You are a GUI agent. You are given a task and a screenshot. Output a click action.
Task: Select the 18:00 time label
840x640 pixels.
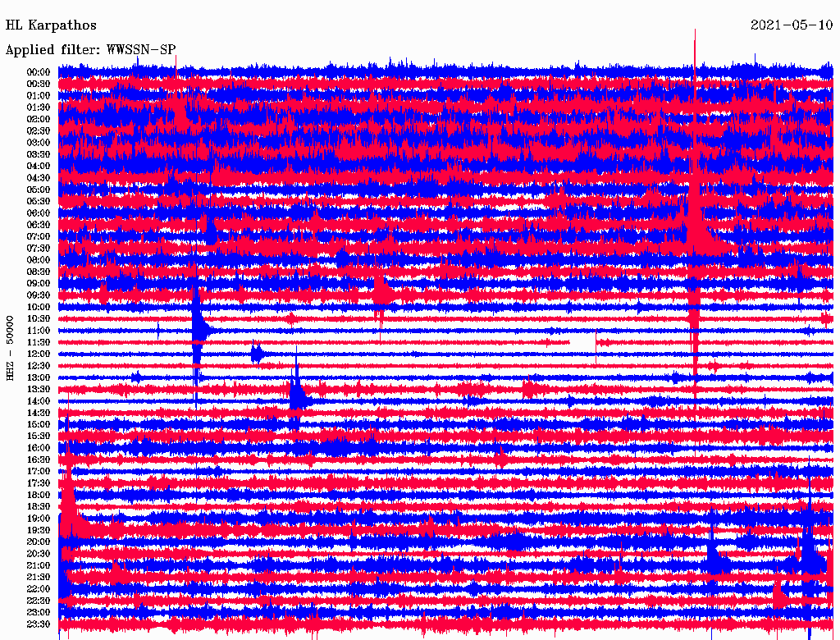tap(39, 496)
